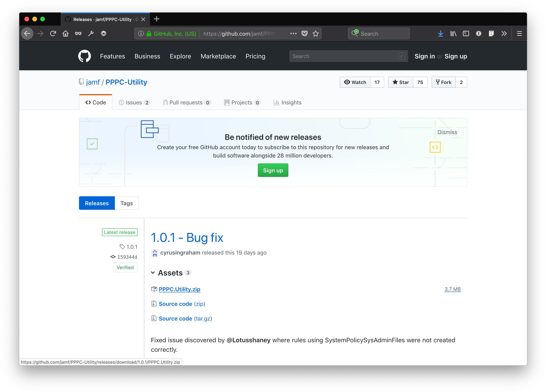Open commit 159344d link
The width and height of the screenshot is (546, 392).
(124, 257)
